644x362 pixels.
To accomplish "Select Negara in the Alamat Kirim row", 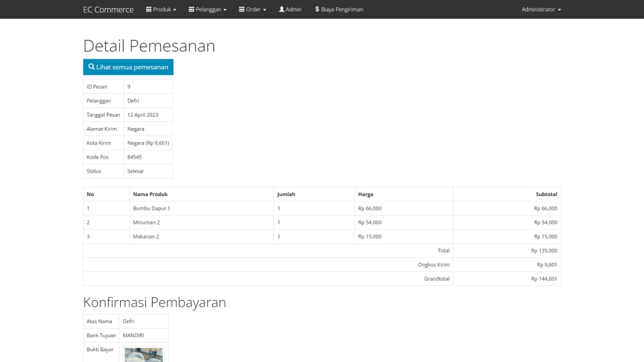I will point(135,129).
